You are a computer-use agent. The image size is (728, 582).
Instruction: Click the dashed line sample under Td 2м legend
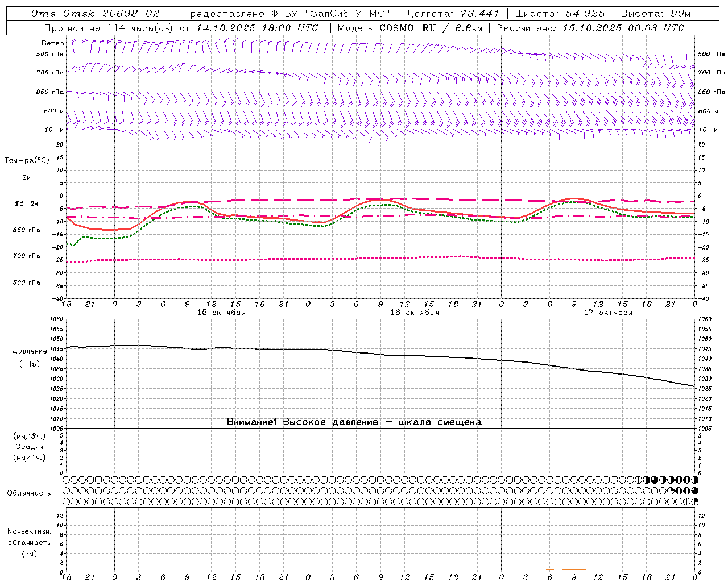(x=25, y=210)
